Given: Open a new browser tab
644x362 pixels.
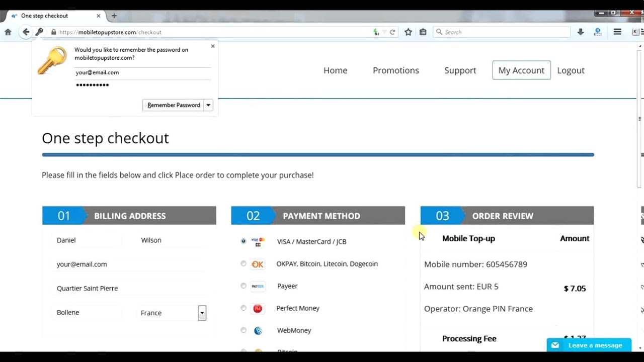Looking at the screenshot, I should tap(114, 16).
